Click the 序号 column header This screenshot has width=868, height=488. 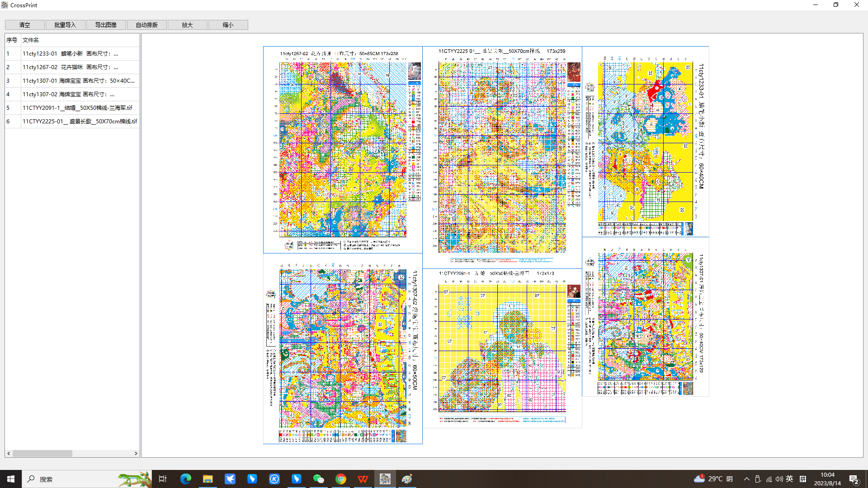[x=13, y=40]
